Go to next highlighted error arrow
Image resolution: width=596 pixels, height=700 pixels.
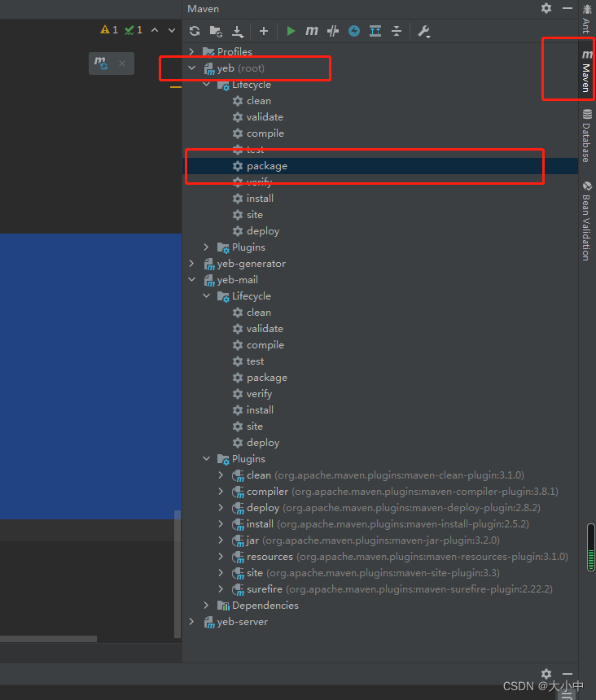tap(172, 30)
